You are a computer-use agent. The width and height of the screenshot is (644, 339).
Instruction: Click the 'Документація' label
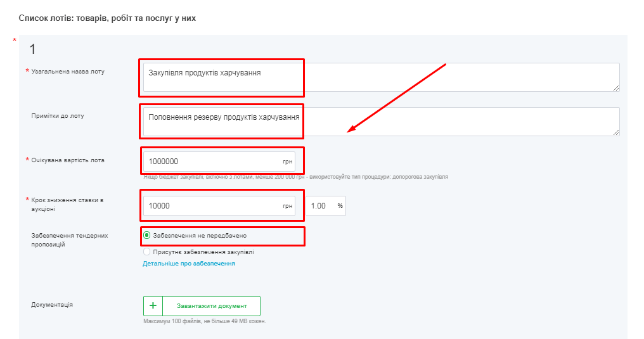point(52,305)
